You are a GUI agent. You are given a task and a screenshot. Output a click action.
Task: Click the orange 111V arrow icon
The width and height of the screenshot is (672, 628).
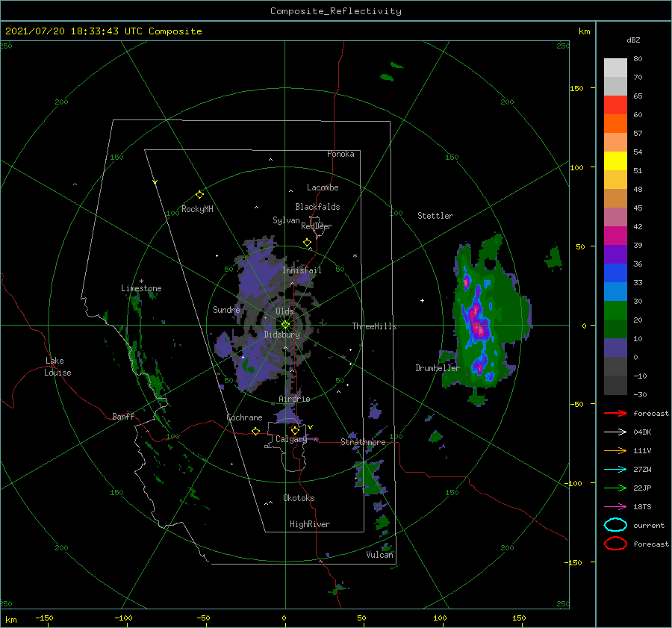pos(615,450)
